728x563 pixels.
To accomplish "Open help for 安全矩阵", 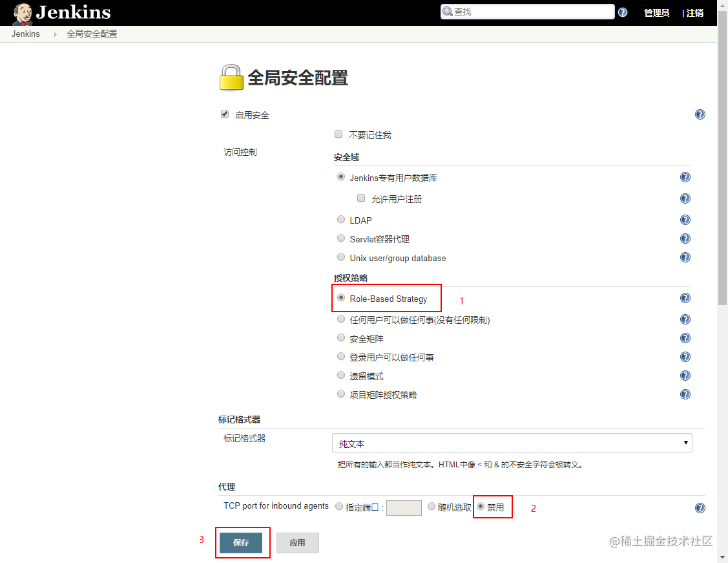I will [x=685, y=338].
